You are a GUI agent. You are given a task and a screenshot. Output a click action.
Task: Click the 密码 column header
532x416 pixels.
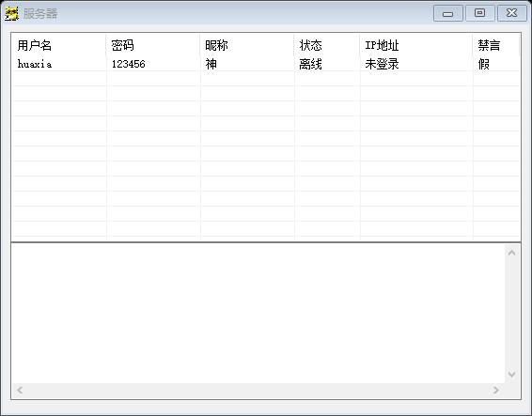click(153, 45)
